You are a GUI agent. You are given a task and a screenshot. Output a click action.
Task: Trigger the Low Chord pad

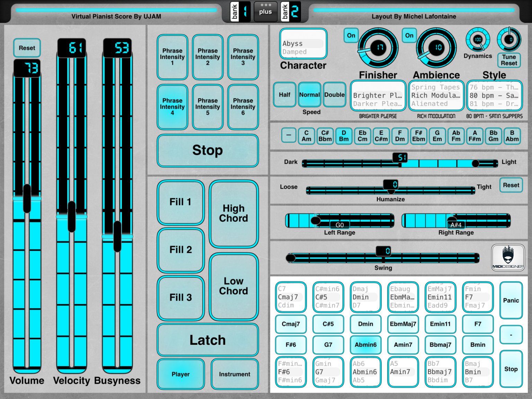[x=234, y=286]
